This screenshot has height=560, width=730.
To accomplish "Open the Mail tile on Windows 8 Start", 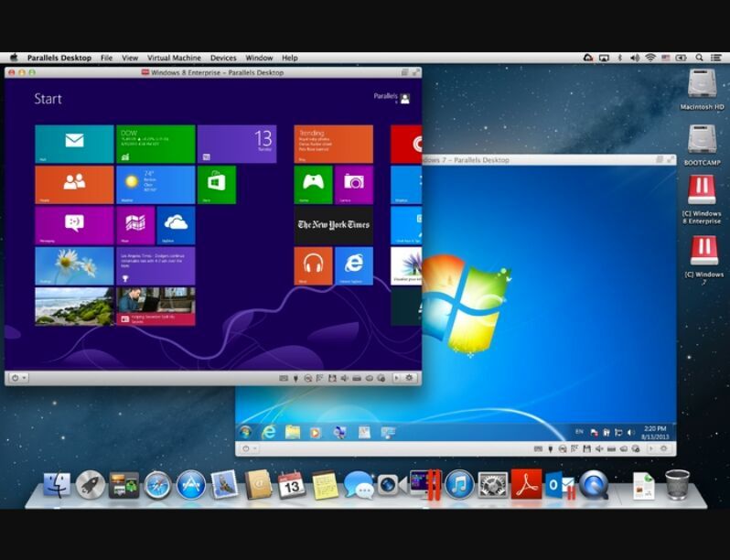I will point(74,144).
